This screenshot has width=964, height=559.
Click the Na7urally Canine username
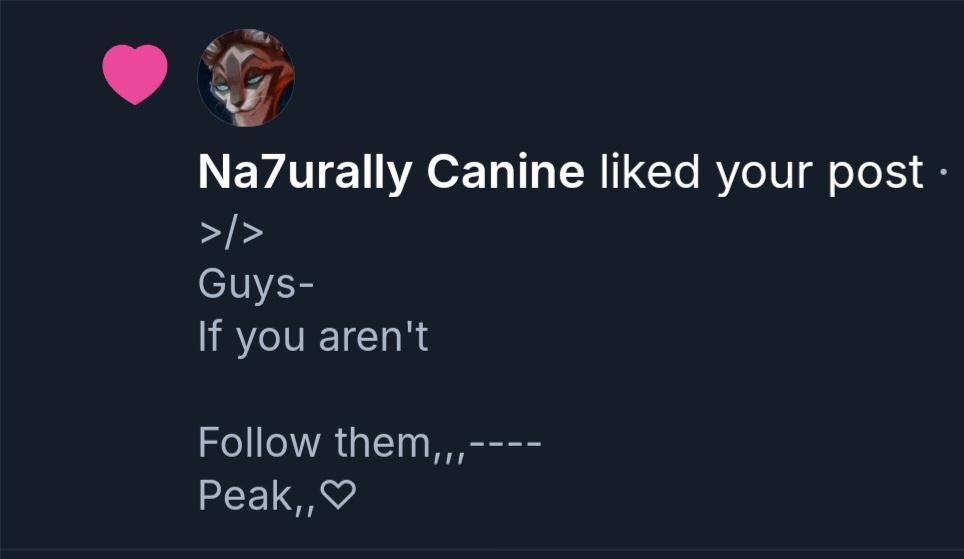click(x=391, y=173)
